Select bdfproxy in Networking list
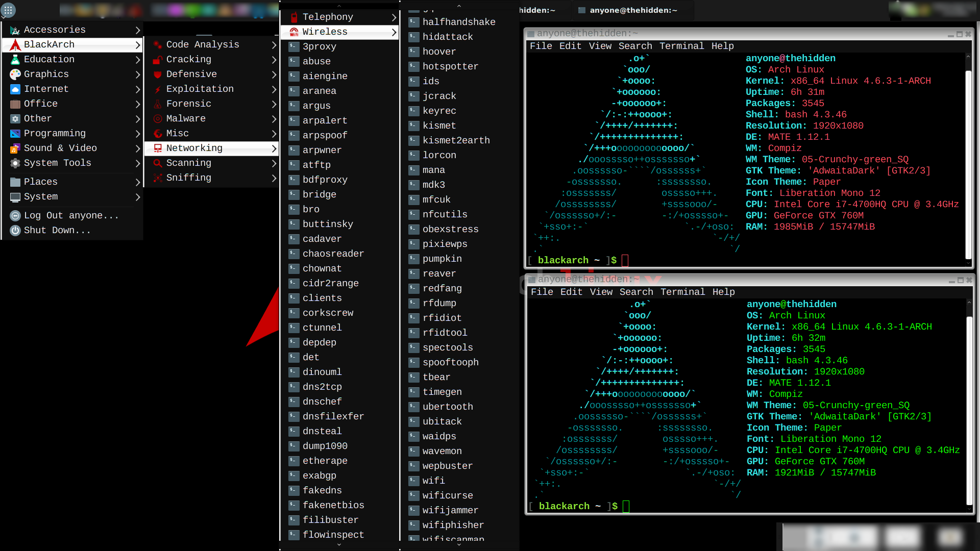This screenshot has height=551, width=980. click(x=325, y=180)
